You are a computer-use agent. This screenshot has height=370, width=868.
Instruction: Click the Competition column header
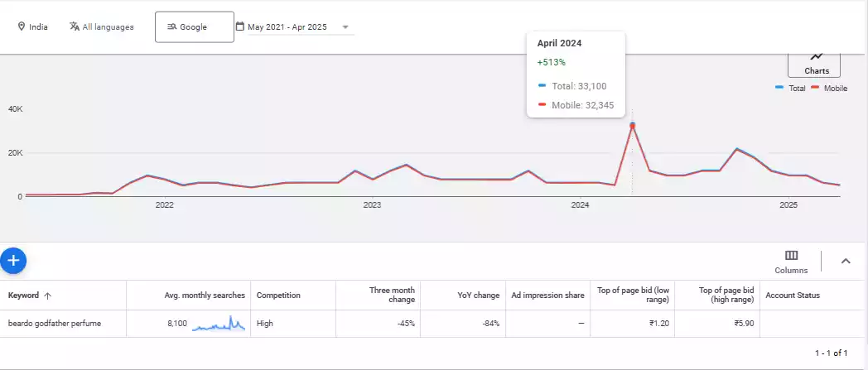click(x=278, y=296)
